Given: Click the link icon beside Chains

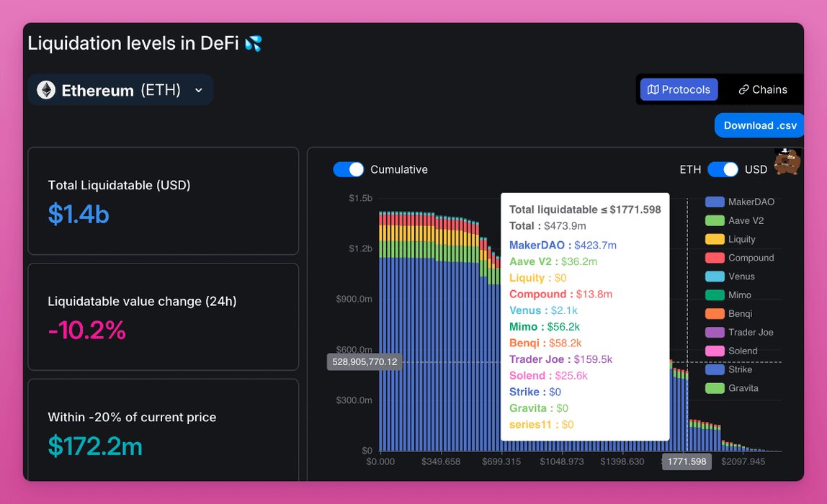Looking at the screenshot, I should tap(743, 90).
